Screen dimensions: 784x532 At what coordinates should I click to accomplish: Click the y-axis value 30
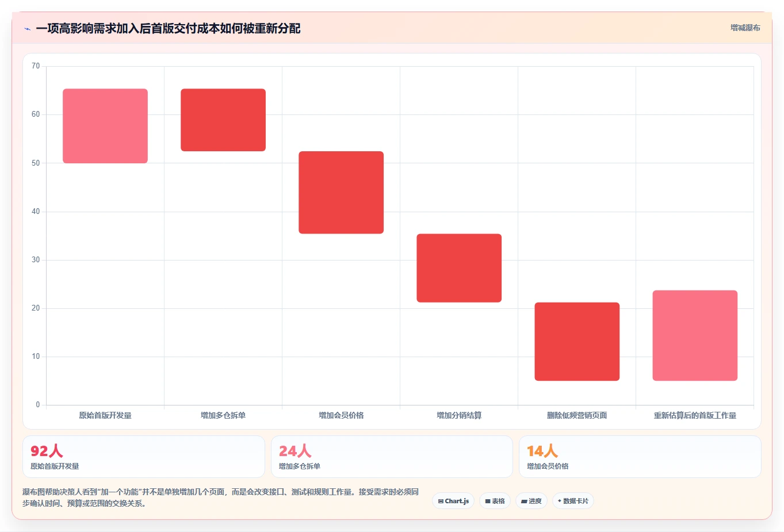coord(36,260)
